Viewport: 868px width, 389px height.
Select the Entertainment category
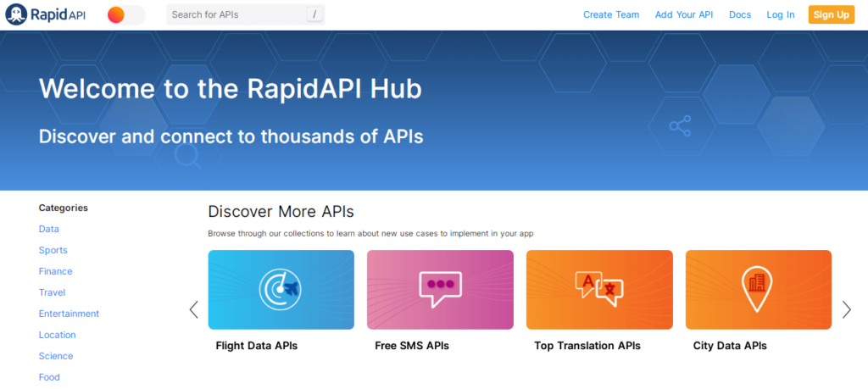69,314
